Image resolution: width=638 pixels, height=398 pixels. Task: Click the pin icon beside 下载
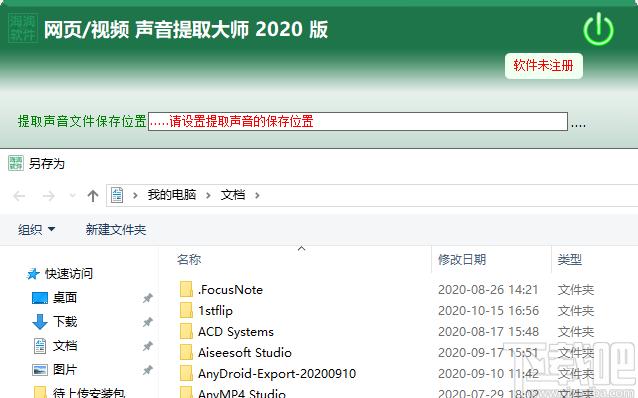point(147,322)
